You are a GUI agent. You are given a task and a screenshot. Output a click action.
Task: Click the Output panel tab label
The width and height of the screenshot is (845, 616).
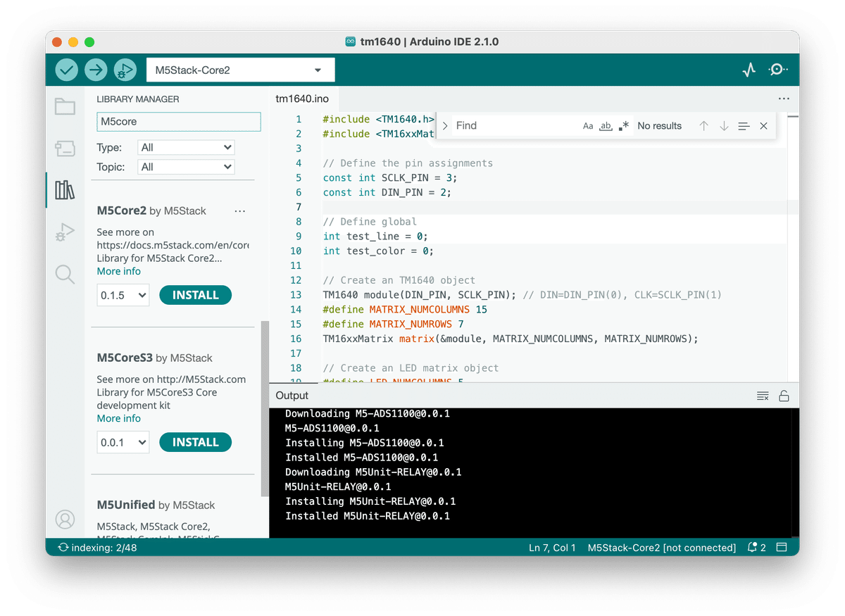point(292,396)
